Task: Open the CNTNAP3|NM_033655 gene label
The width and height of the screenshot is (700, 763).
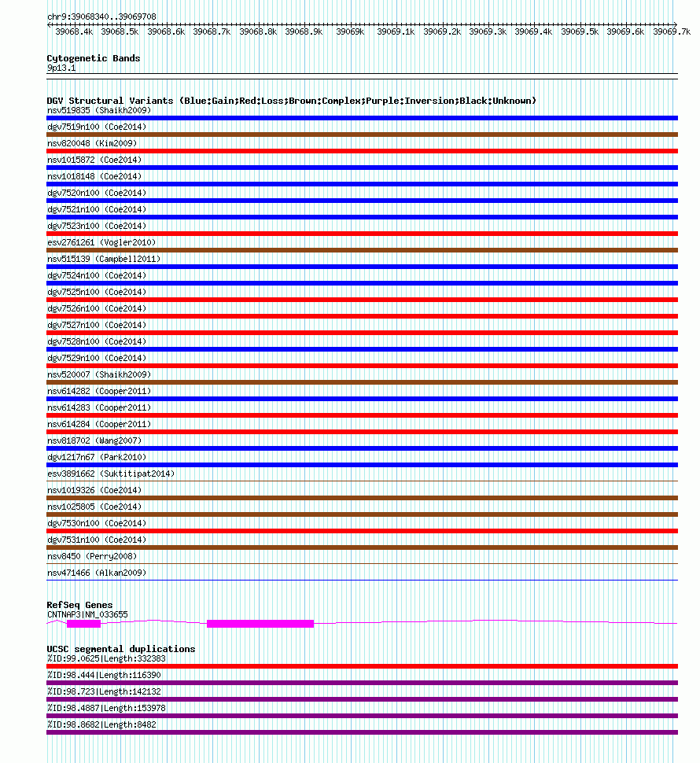Action: pos(87,615)
